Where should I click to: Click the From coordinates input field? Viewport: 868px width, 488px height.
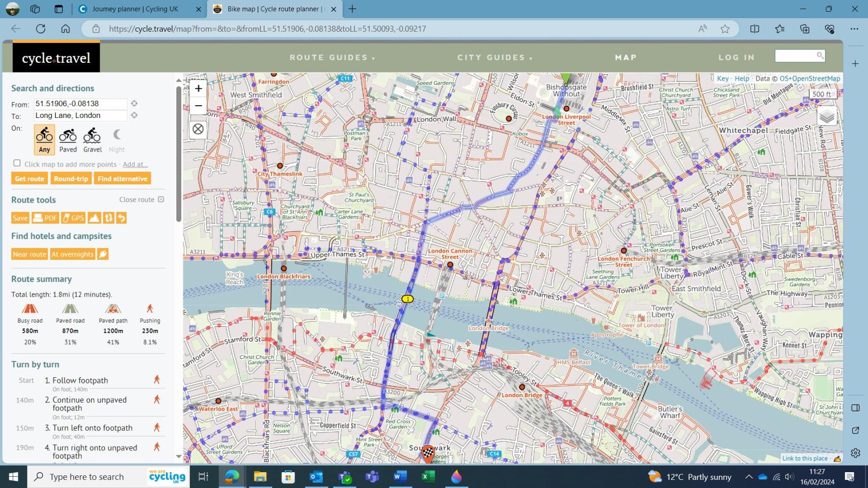[x=79, y=104]
